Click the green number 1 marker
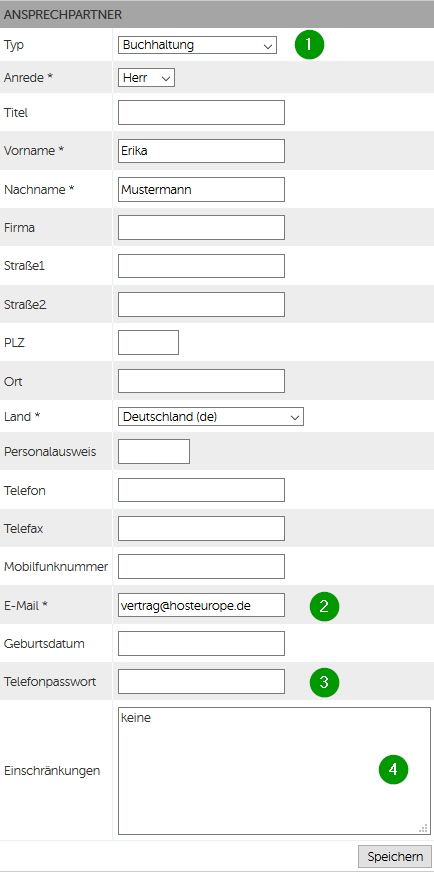434x873 pixels. pyautogui.click(x=309, y=45)
